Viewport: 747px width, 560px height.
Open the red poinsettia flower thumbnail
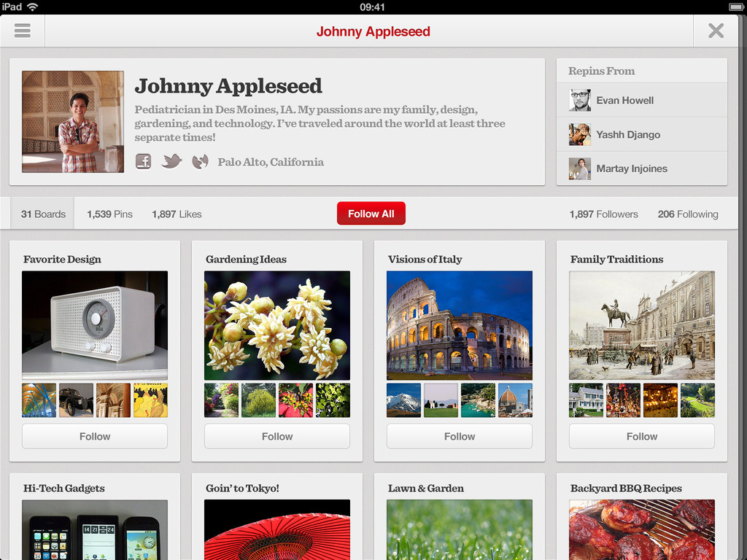[296, 400]
